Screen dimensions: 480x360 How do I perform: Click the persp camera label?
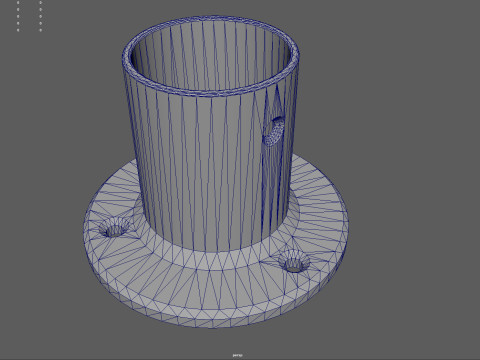(x=237, y=355)
